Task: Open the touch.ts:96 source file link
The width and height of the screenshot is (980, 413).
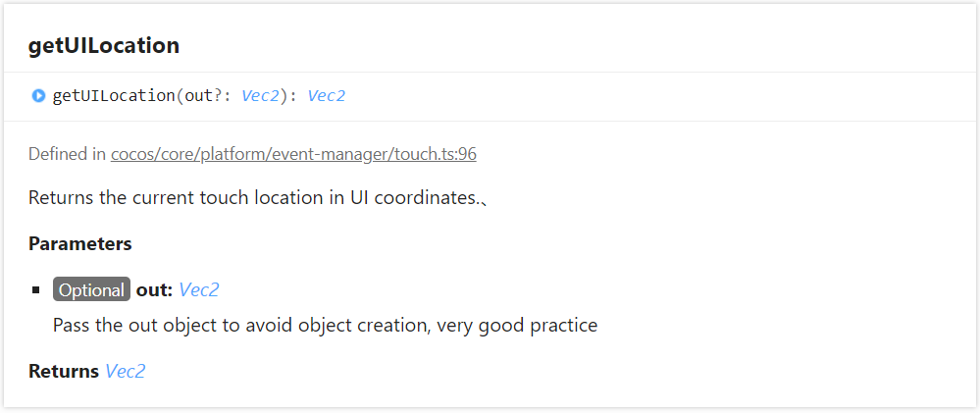Action: click(293, 154)
